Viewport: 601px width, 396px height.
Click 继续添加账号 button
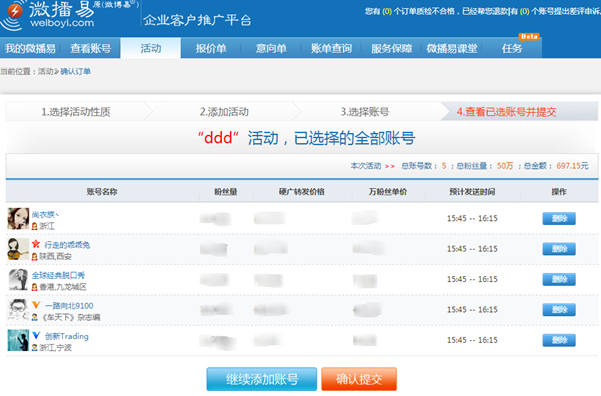262,379
